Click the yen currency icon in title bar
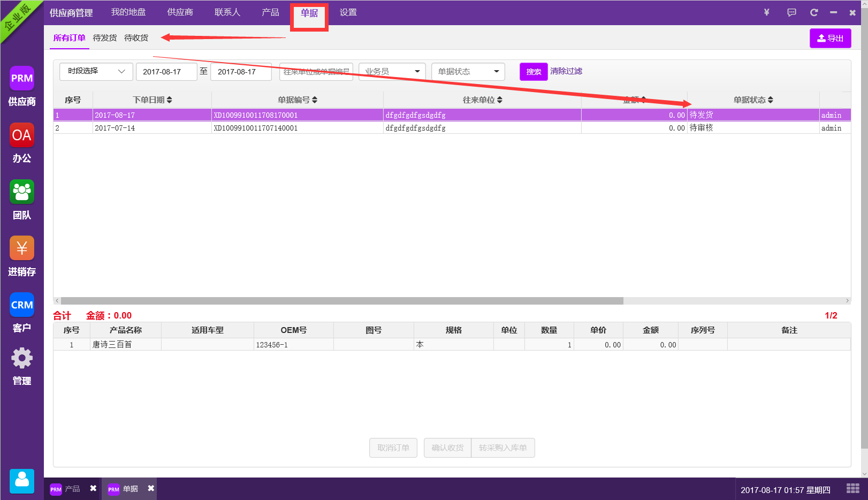Image resolution: width=868 pixels, height=500 pixels. click(x=766, y=12)
